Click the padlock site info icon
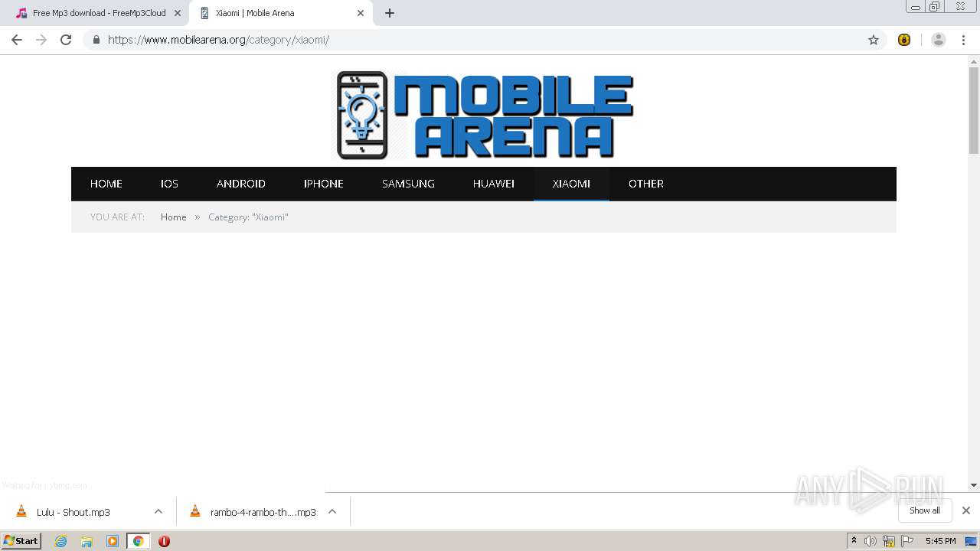The image size is (980, 551). click(x=96, y=40)
